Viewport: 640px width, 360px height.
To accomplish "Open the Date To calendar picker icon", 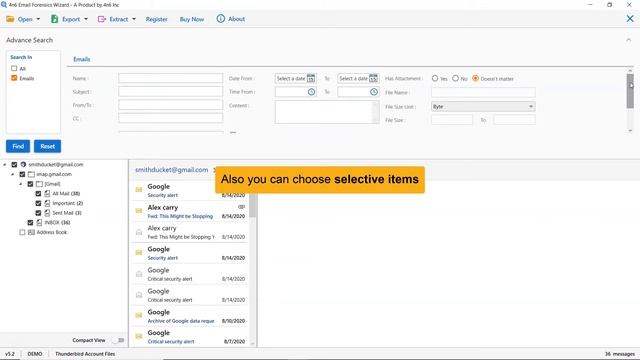I will pos(373,78).
